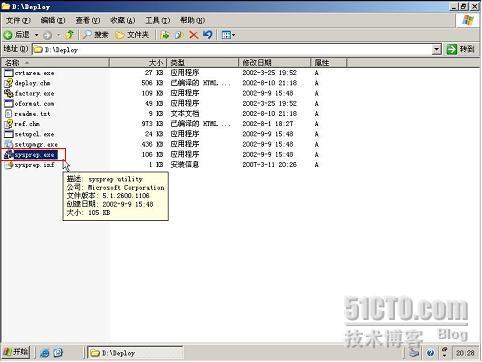The image size is (482, 362).
Task: Click the Copy To folder icon
Action: [x=179, y=34]
